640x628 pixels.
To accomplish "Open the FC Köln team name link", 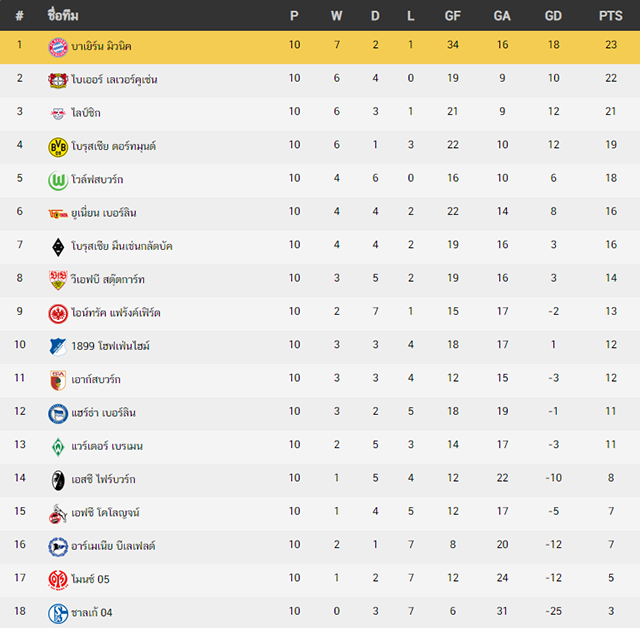I will 105,513.
